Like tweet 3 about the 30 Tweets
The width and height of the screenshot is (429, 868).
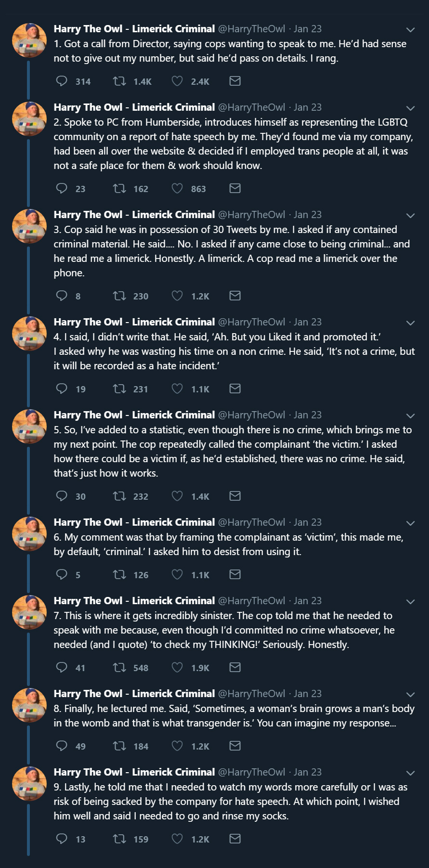click(177, 296)
